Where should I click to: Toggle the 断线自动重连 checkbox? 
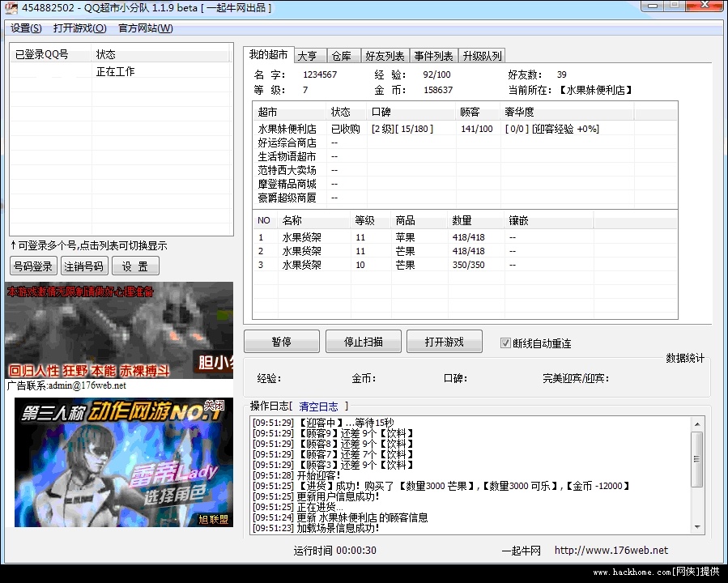pyautogui.click(x=505, y=343)
